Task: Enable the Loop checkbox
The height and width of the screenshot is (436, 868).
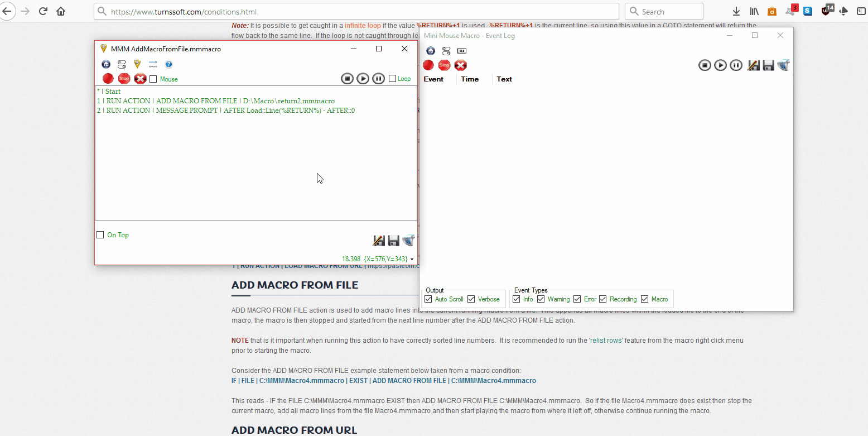Action: click(x=392, y=79)
